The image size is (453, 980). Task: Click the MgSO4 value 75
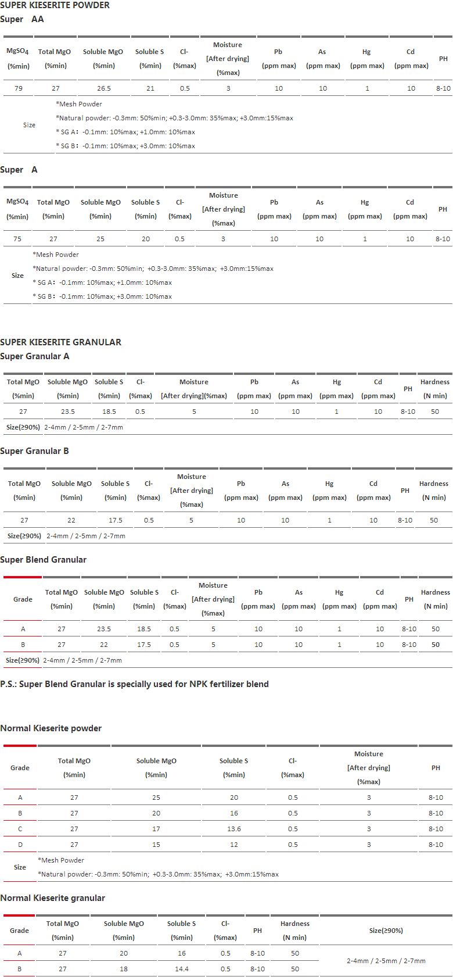coord(17,239)
